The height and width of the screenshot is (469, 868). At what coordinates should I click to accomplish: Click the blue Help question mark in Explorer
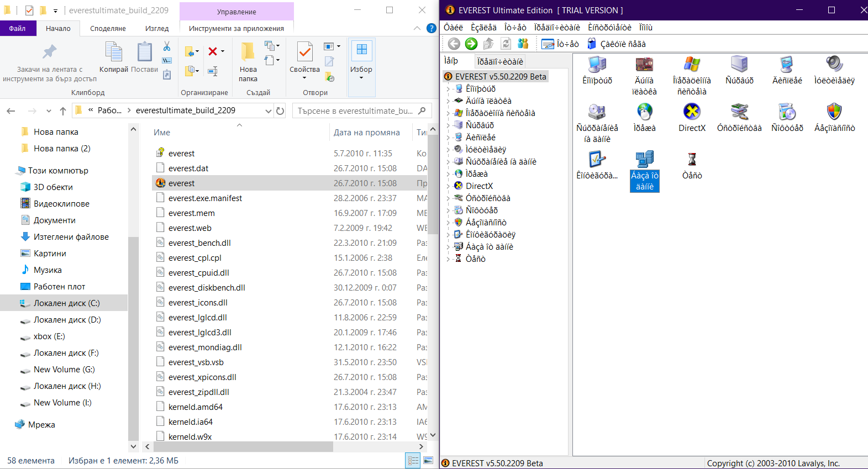pyautogui.click(x=432, y=28)
